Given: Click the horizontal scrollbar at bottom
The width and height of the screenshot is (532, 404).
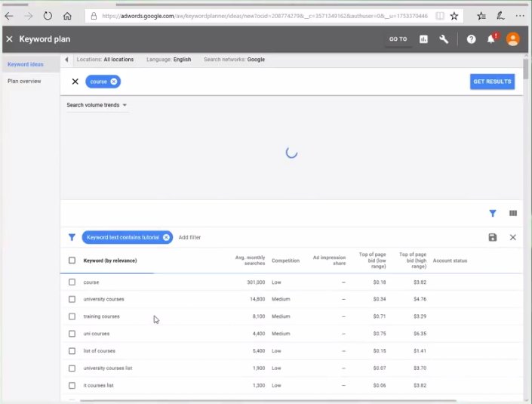Looking at the screenshot, I should (x=268, y=401).
